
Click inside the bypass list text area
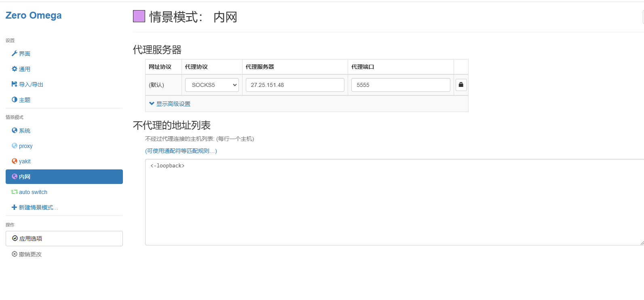tap(395, 202)
